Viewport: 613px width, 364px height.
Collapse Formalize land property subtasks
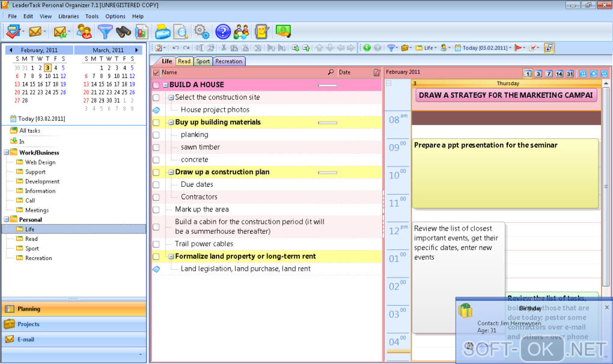[x=171, y=256]
